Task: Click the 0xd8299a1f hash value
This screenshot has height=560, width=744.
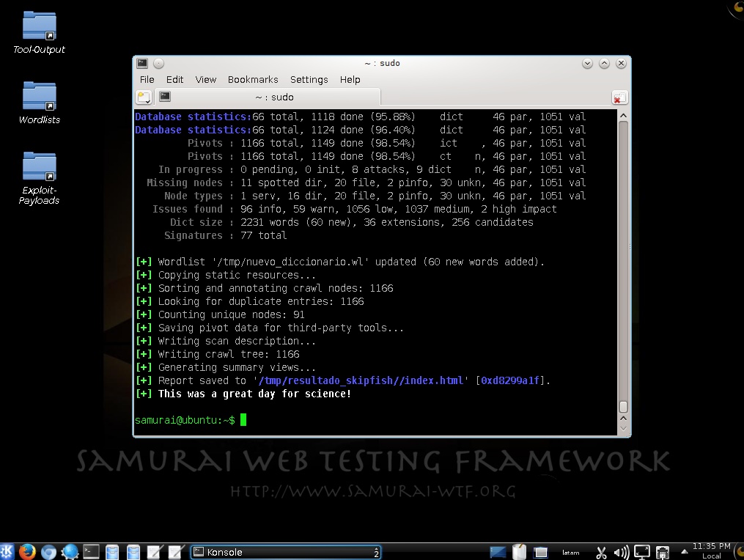Action: (510, 380)
